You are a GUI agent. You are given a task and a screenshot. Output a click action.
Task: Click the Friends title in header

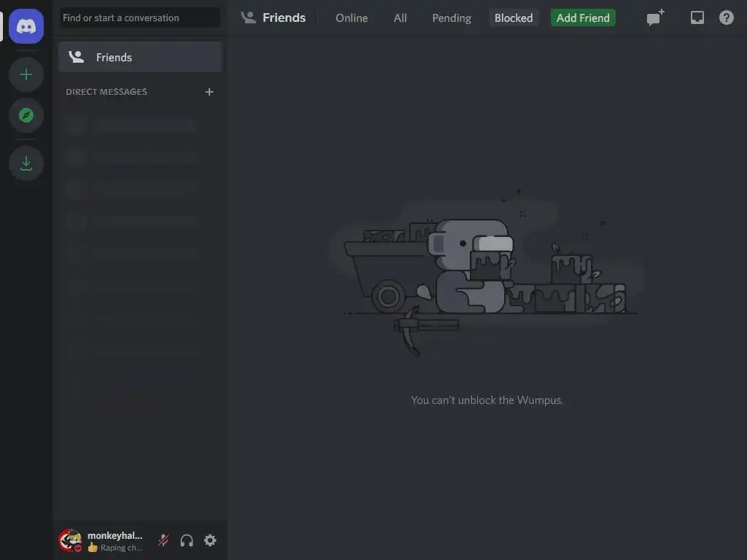[x=284, y=17]
